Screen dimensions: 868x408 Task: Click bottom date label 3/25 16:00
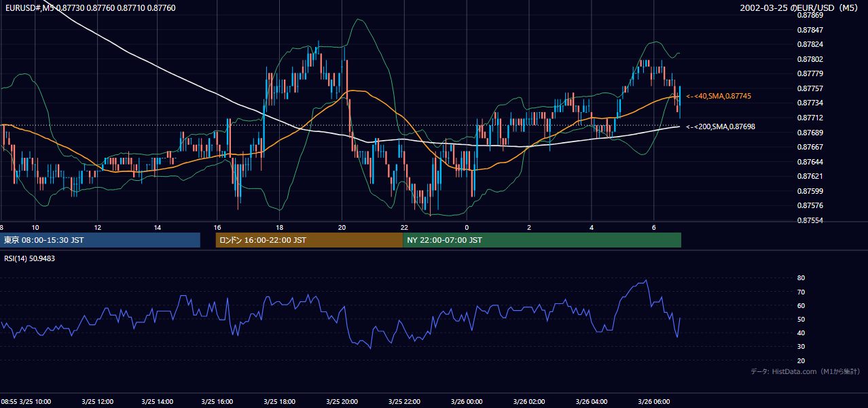point(217,401)
